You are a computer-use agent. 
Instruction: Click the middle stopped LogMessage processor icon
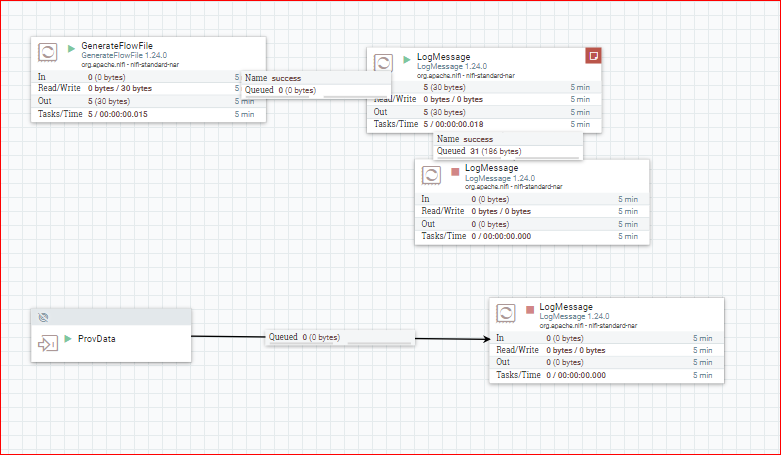431,175
